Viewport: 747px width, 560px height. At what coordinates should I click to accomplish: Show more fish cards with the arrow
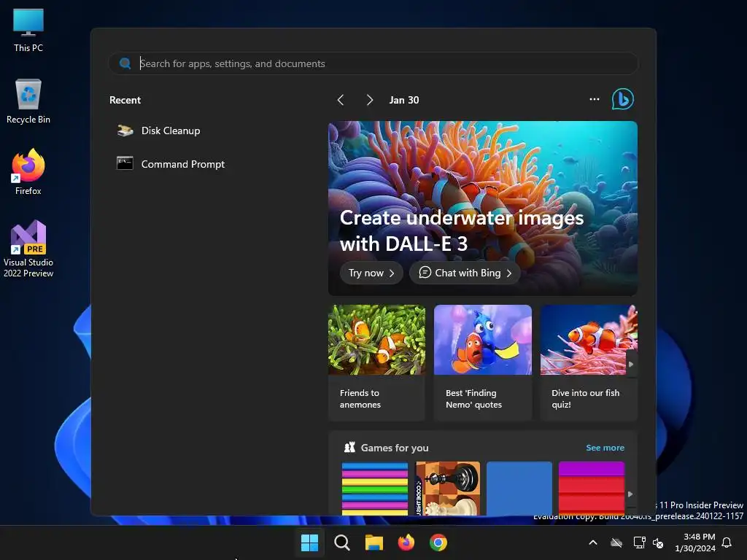pos(631,365)
